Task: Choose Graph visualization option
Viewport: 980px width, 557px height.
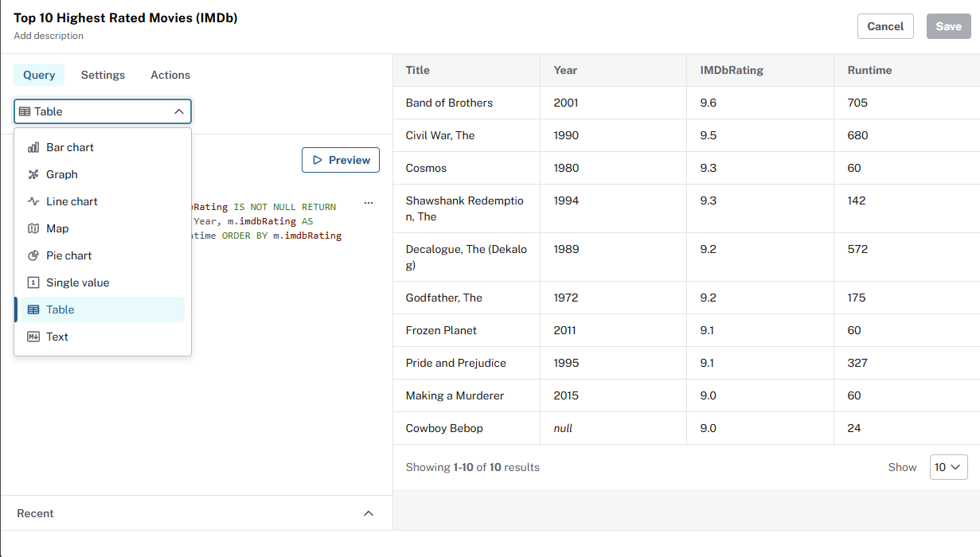Action: (x=103, y=174)
